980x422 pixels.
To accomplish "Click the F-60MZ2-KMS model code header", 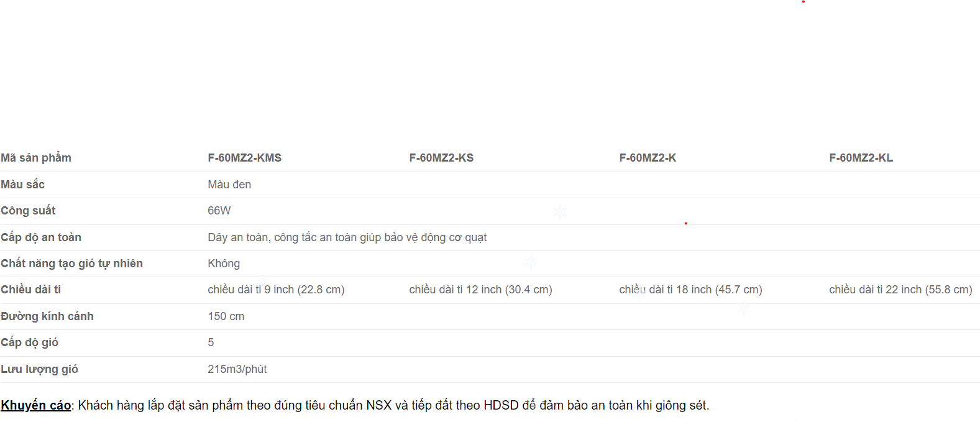I will (244, 158).
